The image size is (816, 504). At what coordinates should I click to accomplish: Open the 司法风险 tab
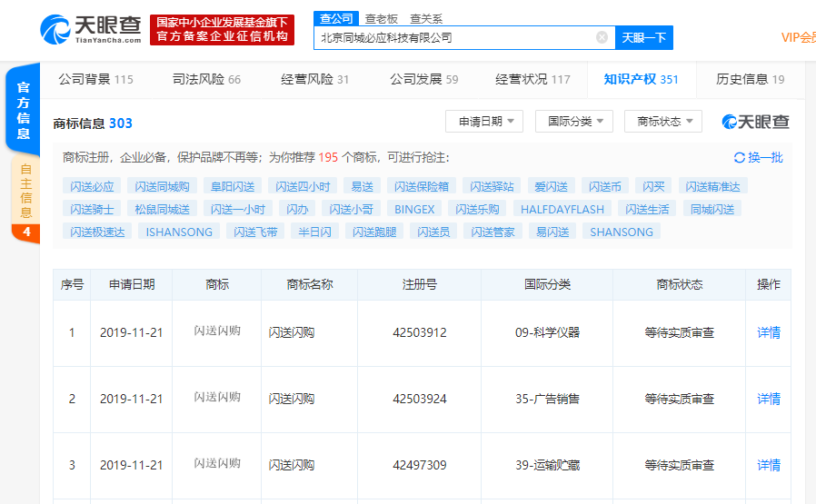coord(206,80)
